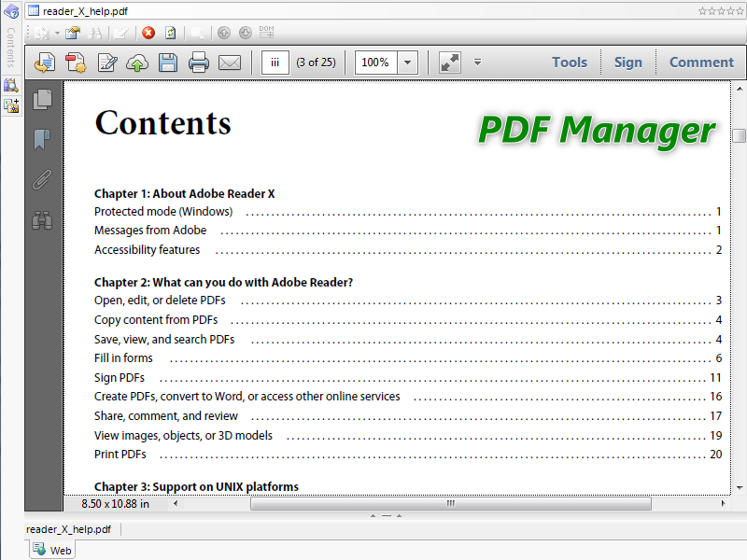The image size is (747, 560).
Task: Click the pane splitter handle below document
Action: click(386, 516)
